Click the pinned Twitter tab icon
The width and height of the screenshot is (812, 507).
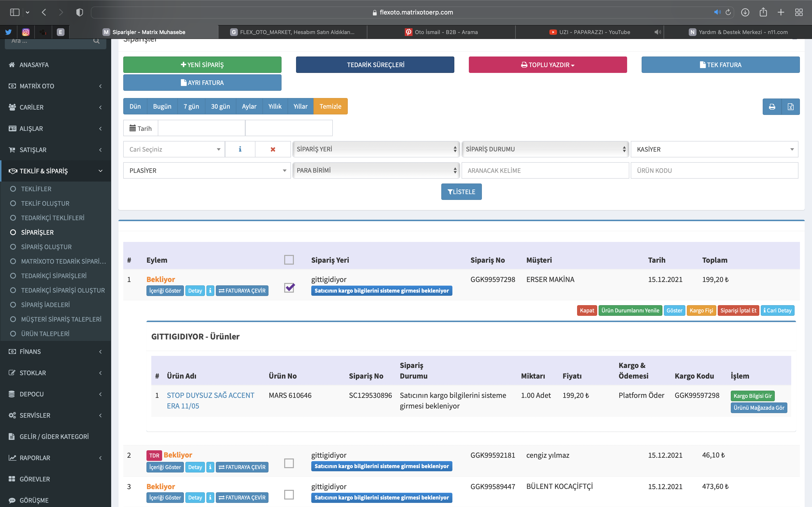pyautogui.click(x=8, y=32)
